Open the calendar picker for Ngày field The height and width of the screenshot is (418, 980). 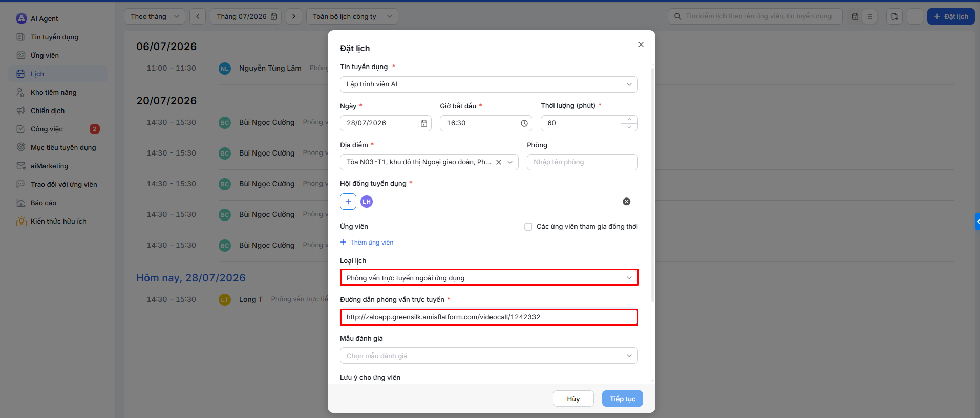pyautogui.click(x=424, y=123)
